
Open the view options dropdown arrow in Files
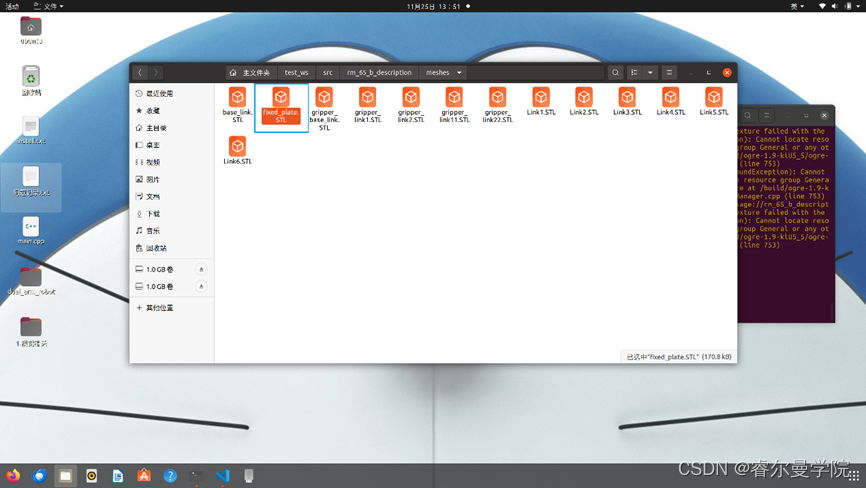coord(650,72)
